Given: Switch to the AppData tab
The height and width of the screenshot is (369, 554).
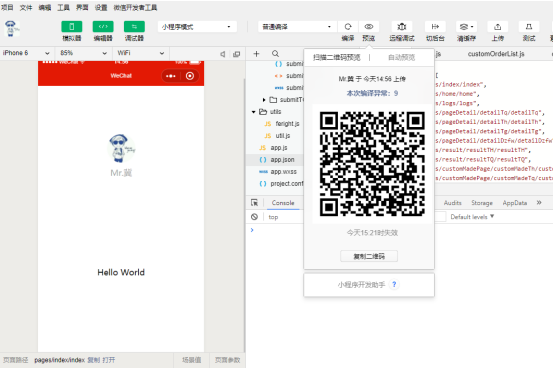Looking at the screenshot, I should tap(515, 203).
